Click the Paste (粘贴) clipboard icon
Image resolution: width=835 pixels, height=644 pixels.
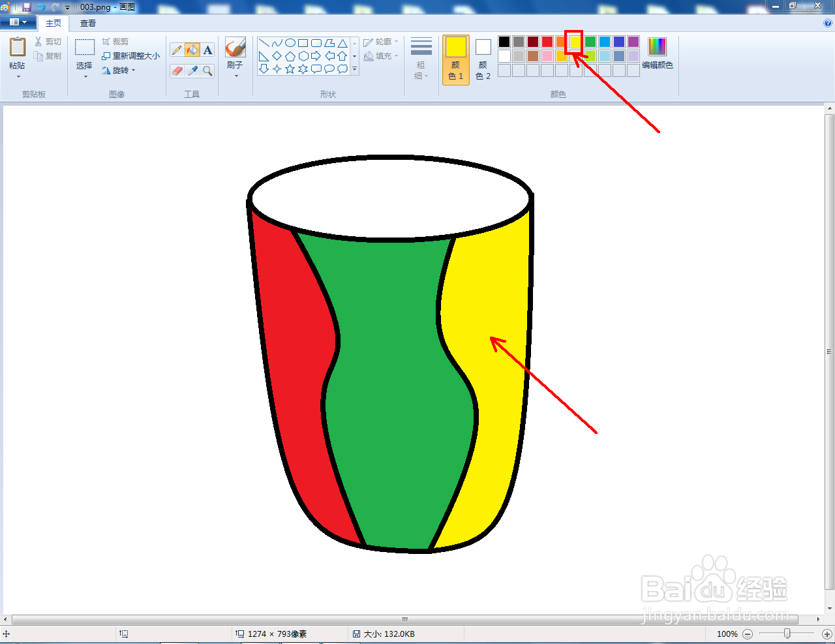[x=18, y=48]
